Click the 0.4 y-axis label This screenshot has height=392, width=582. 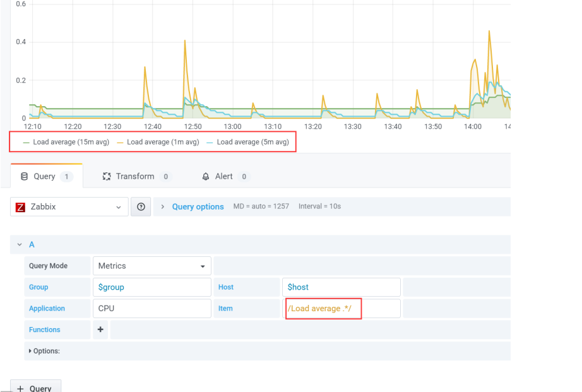pyautogui.click(x=21, y=42)
